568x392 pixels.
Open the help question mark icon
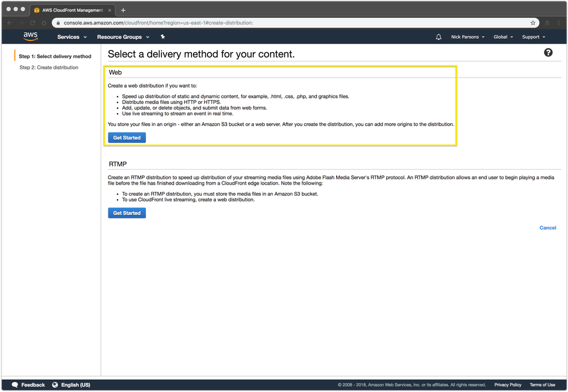[x=548, y=53]
